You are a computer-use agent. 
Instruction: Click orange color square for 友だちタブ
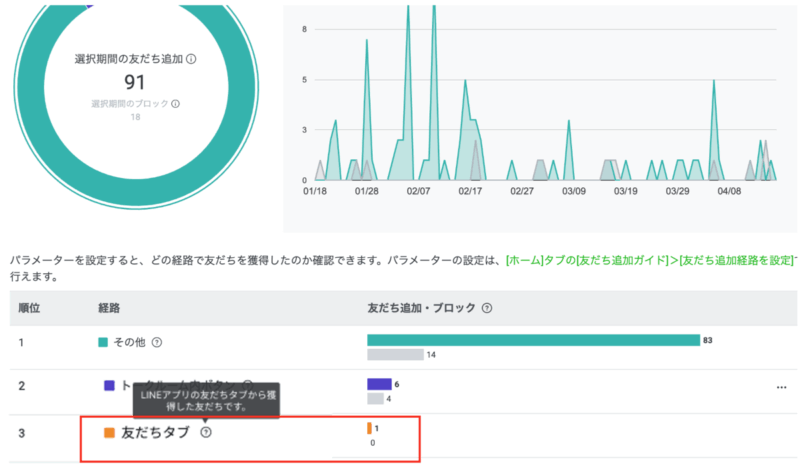click(x=109, y=433)
